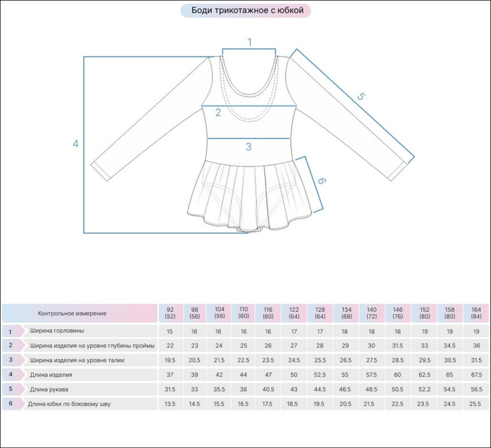Click measurement number 3 on the waist line
This screenshot has width=491, height=448.
(x=248, y=146)
